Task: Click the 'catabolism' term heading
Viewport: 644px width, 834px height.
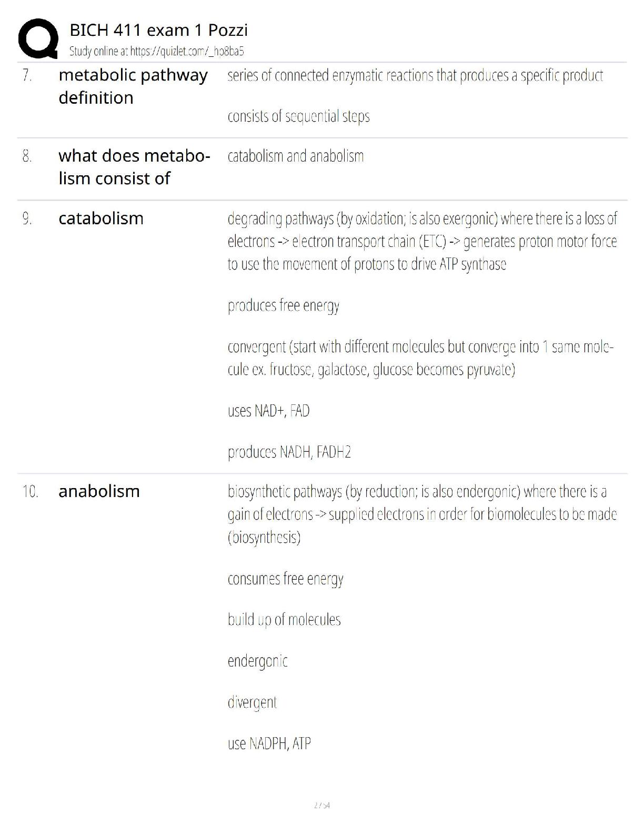Action: 101,218
